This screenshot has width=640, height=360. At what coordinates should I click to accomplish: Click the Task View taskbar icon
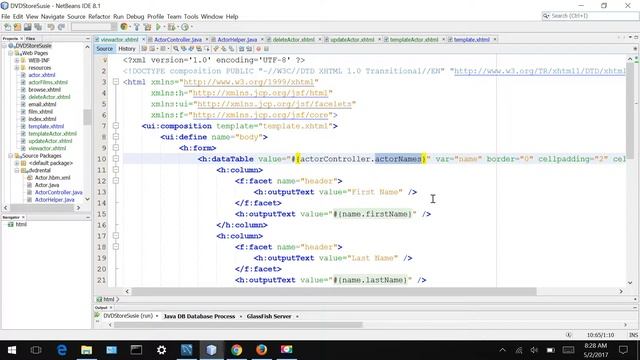[x=36, y=350]
